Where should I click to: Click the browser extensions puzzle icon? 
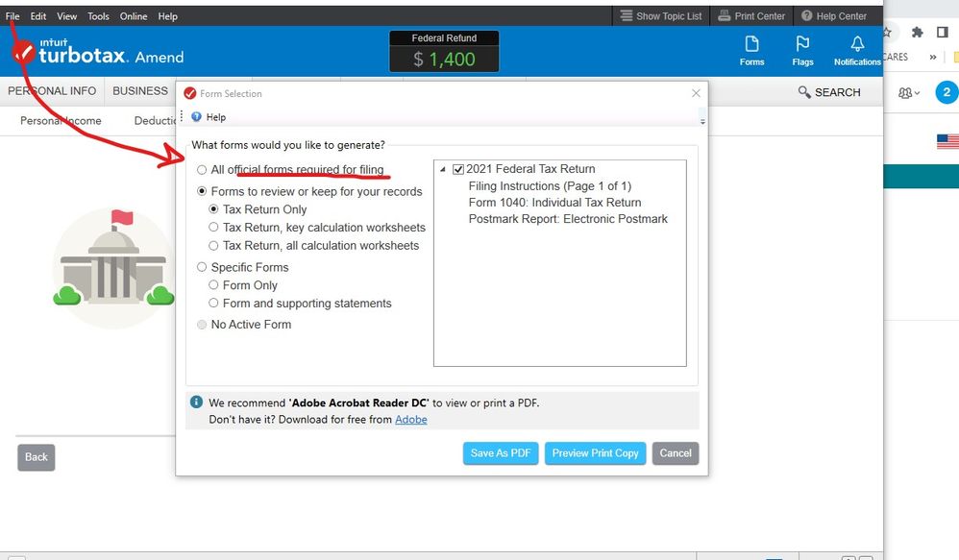917,33
